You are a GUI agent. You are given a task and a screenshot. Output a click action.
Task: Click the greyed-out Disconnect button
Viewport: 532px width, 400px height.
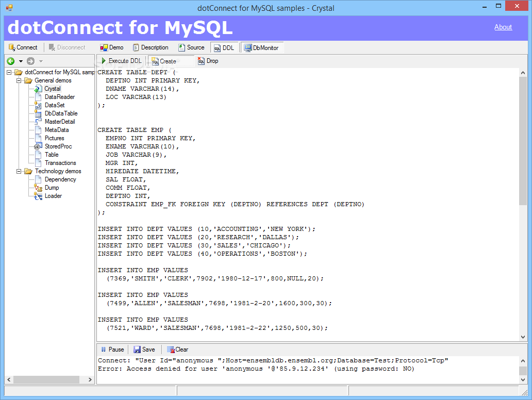click(67, 47)
